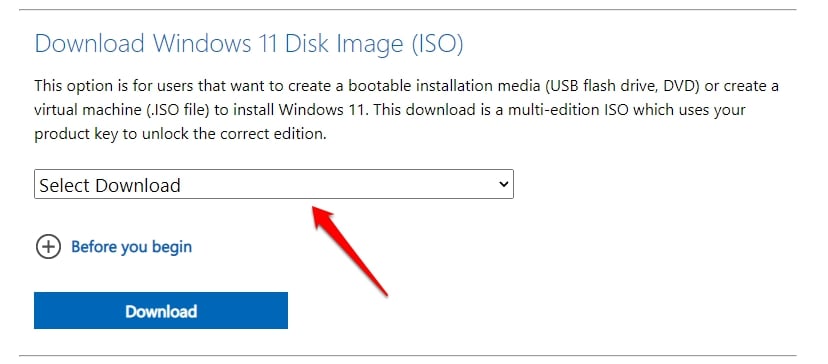Open the 'Before you begin' link
828x364 pixels.
[131, 247]
